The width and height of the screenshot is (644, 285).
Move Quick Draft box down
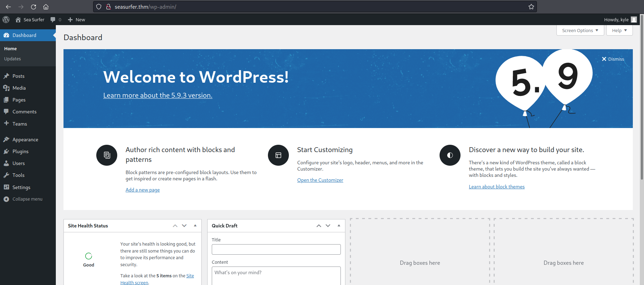click(x=328, y=226)
